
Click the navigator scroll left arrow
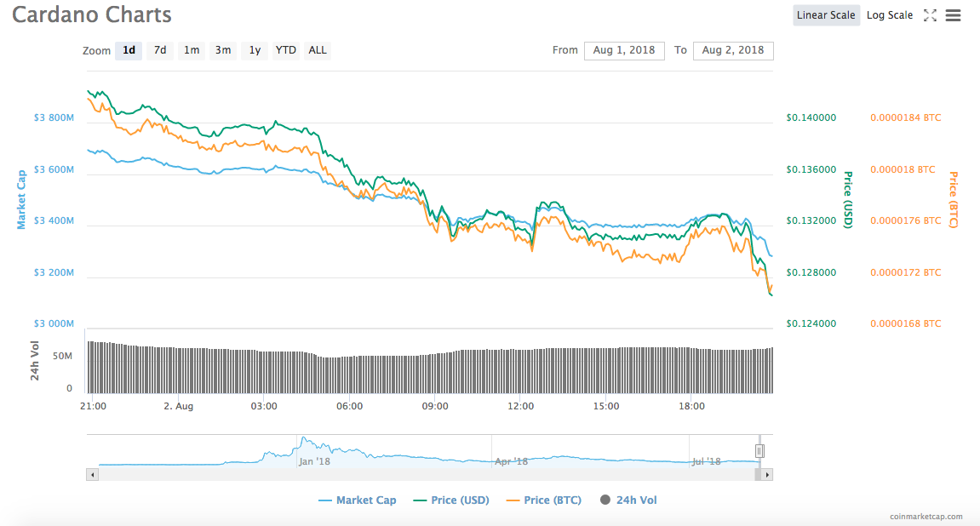tap(93, 475)
